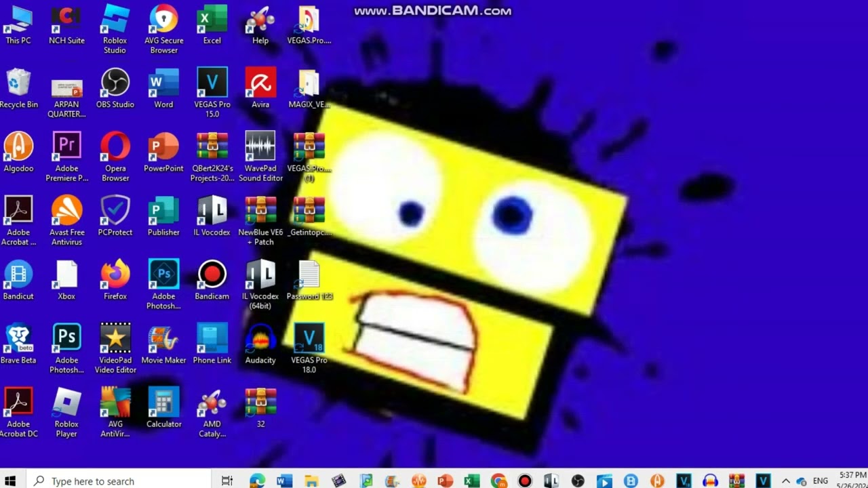Launch WavePad Sound Editor
Screen dimensions: 868x488
260,157
